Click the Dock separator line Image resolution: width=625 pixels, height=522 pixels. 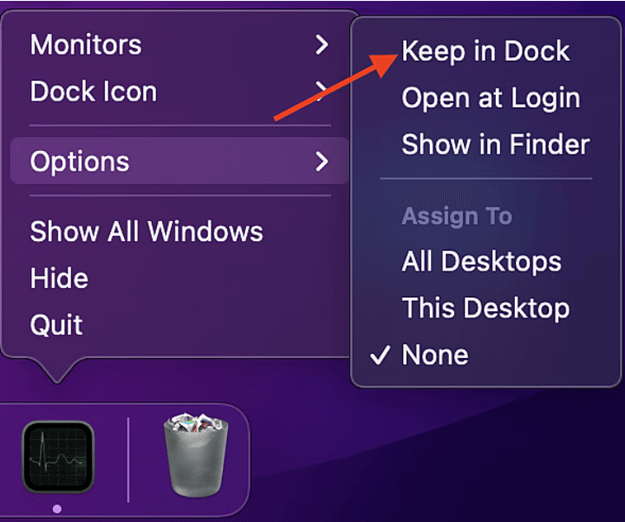tap(129, 459)
